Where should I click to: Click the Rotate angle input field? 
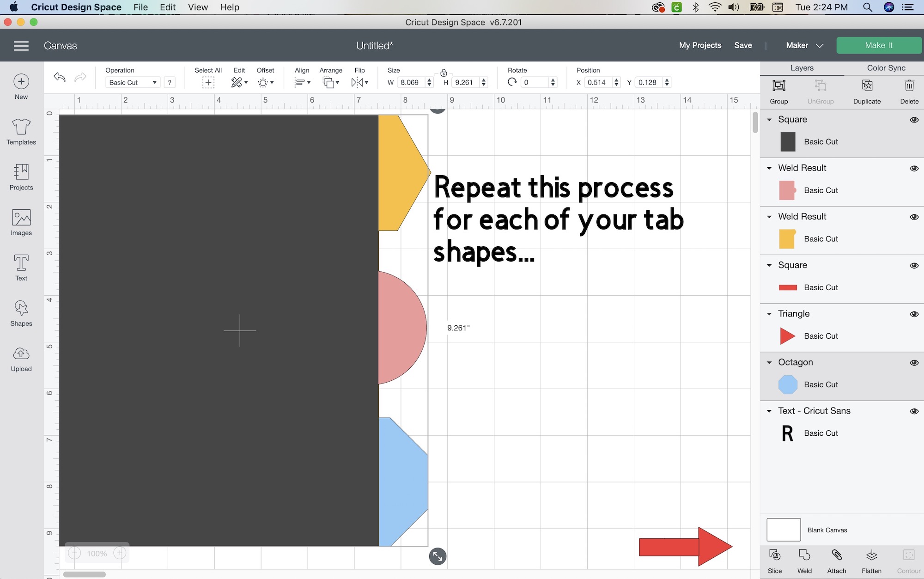click(x=535, y=82)
